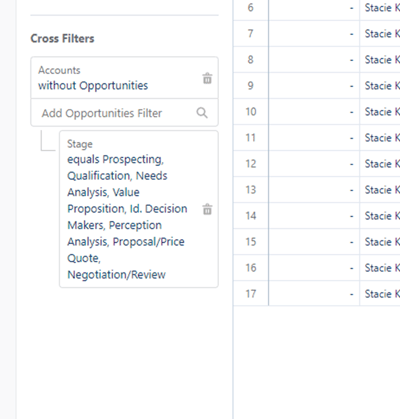Select row number 12 in the table
The width and height of the screenshot is (400, 419).
point(251,164)
